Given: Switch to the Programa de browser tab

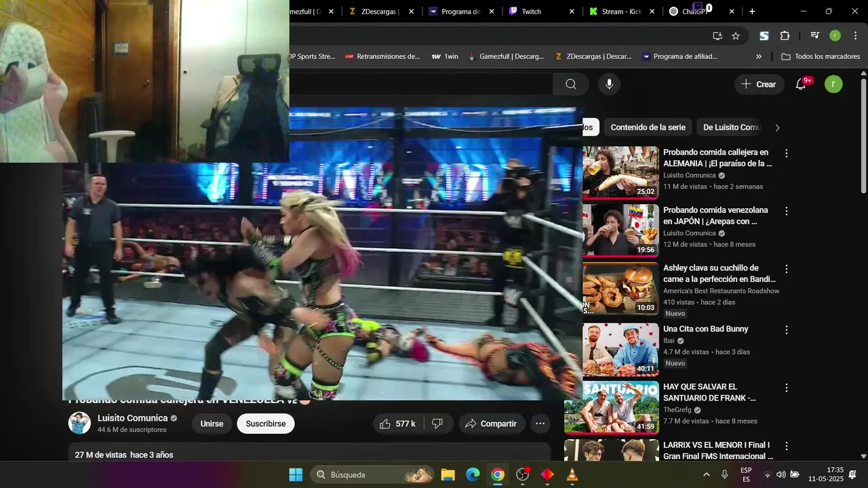Looking at the screenshot, I should [461, 12].
